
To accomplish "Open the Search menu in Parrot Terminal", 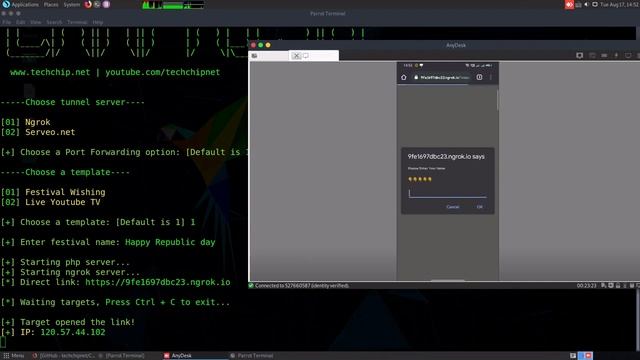I will (54, 22).
